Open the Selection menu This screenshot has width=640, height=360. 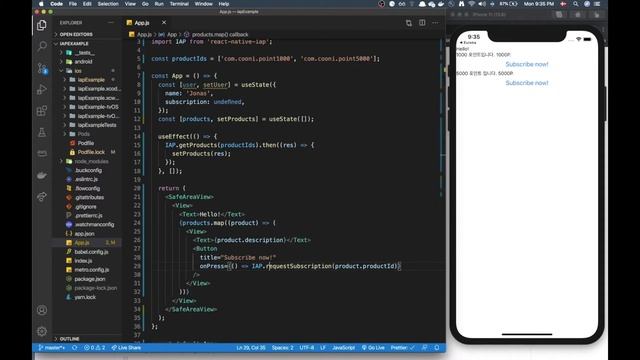coord(108,4)
